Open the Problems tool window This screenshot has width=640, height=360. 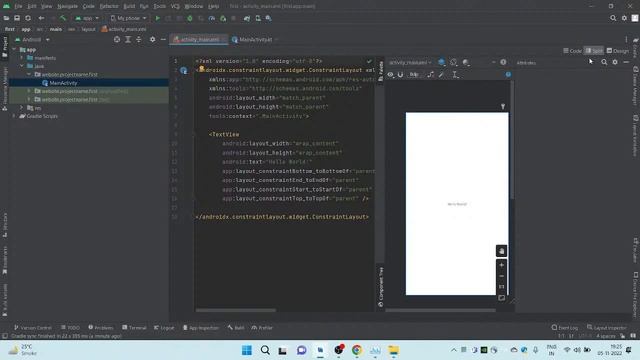(x=101, y=327)
